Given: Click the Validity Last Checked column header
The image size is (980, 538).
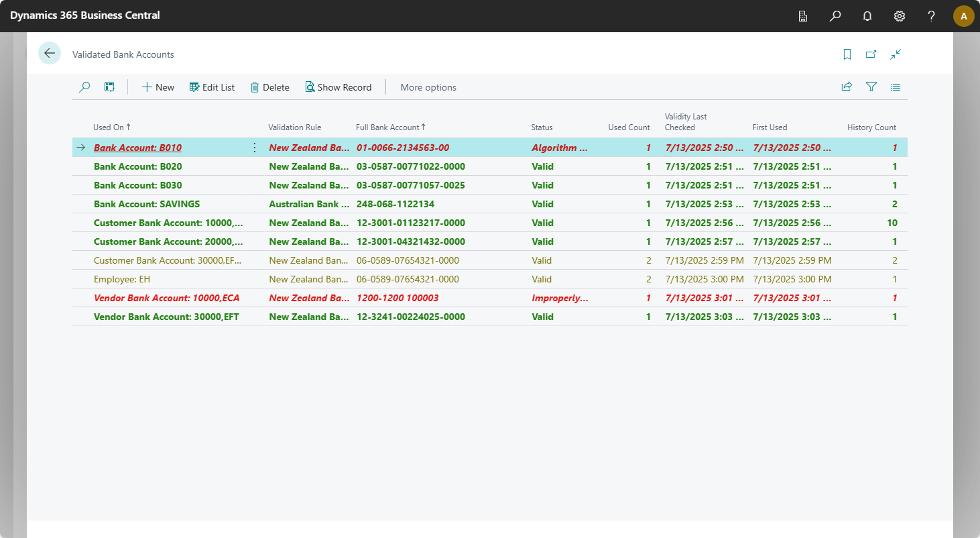Looking at the screenshot, I should (686, 121).
